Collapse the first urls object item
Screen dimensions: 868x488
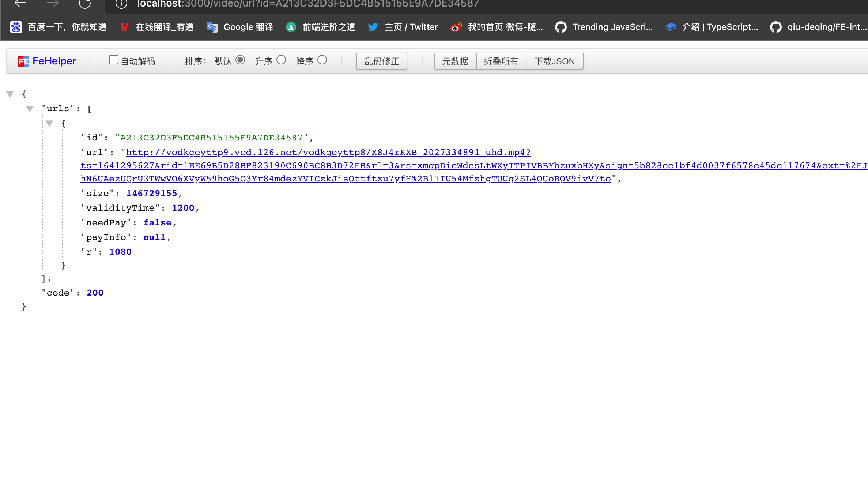coord(50,124)
